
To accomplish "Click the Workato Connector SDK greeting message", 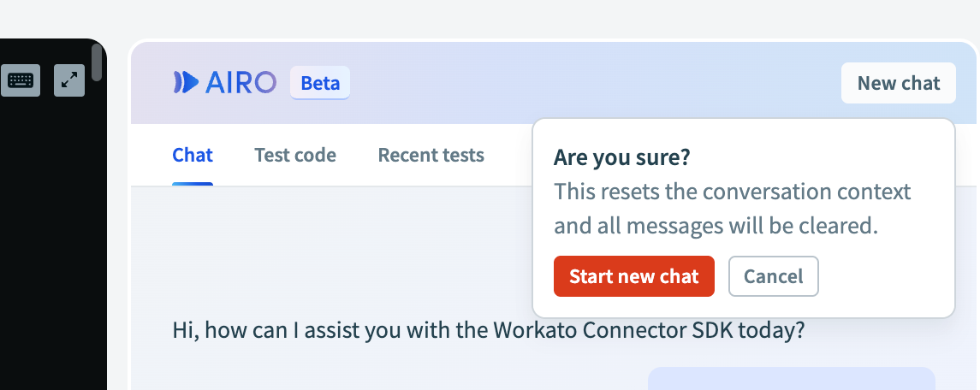I will click(x=489, y=329).
